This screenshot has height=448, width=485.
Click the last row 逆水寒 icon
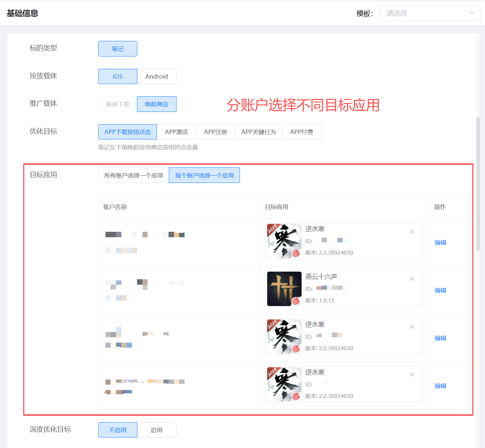(284, 384)
